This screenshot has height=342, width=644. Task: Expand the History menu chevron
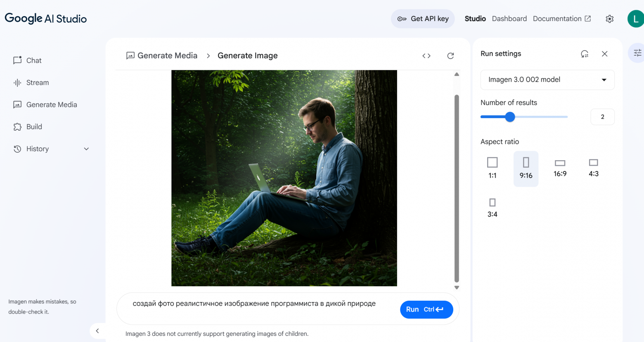coord(86,149)
